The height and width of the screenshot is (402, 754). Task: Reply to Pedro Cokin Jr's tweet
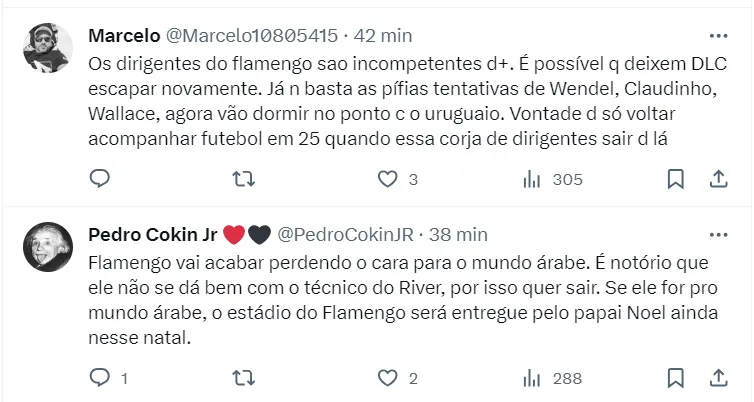[100, 378]
